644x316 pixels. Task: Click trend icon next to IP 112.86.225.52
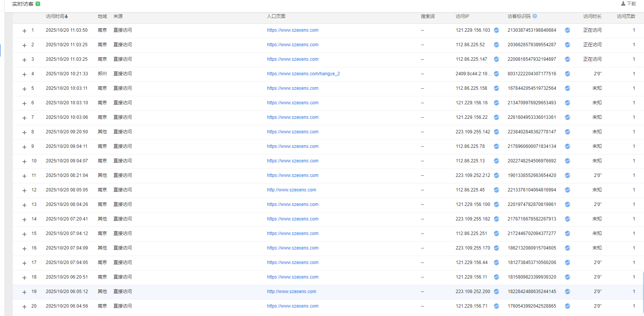[x=496, y=45]
